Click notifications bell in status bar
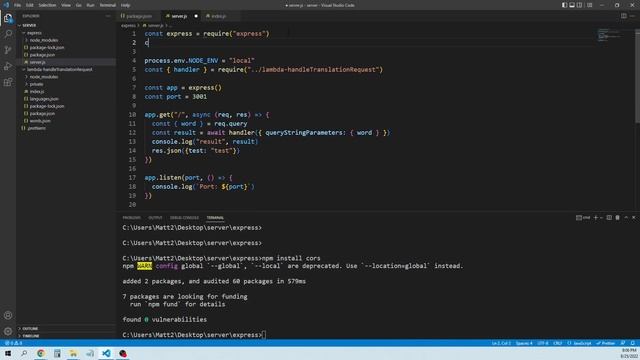Viewport: 640px width, 360px height. click(633, 343)
